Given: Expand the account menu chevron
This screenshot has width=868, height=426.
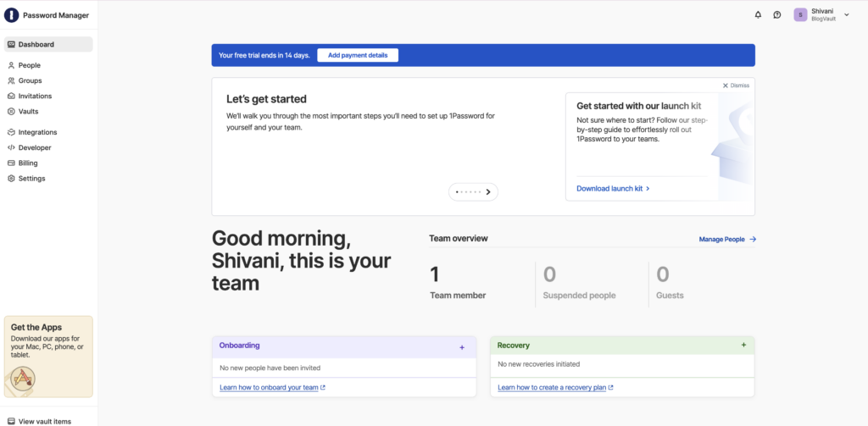Looking at the screenshot, I should click(x=847, y=15).
